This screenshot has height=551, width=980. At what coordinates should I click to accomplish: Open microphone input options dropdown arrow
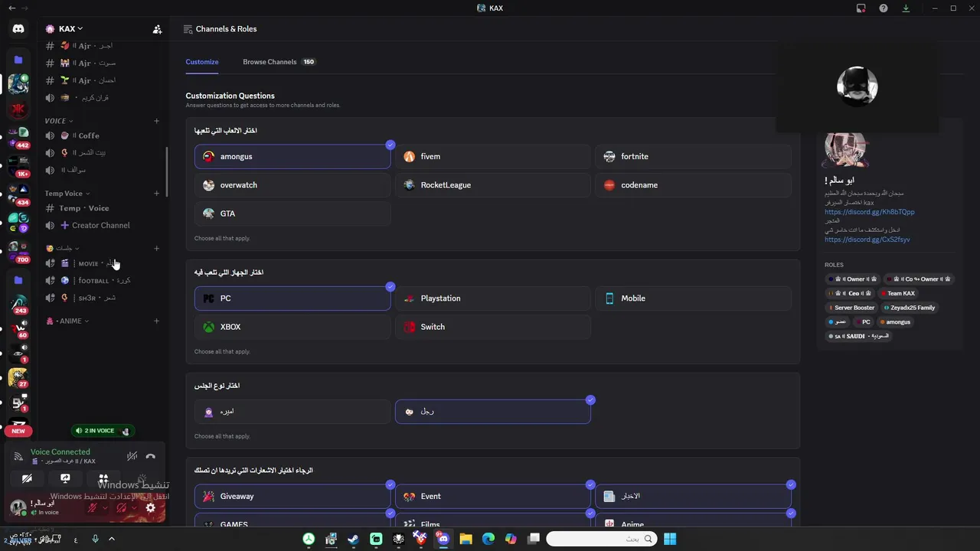click(x=105, y=508)
